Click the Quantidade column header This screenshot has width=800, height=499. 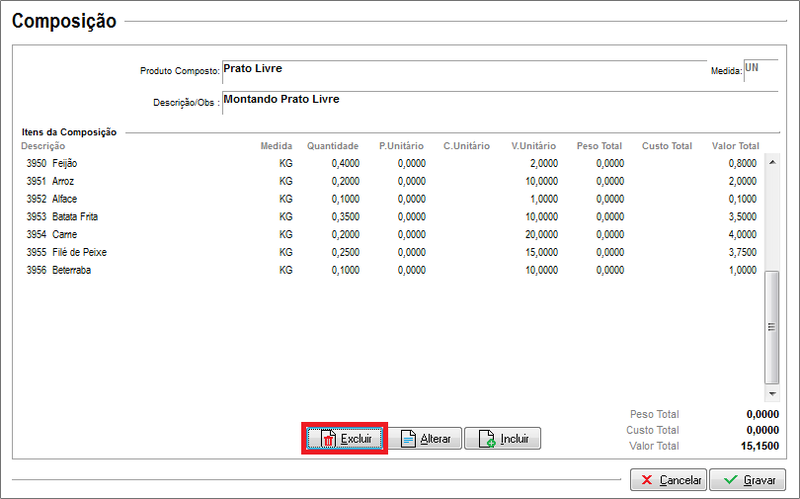tap(332, 146)
